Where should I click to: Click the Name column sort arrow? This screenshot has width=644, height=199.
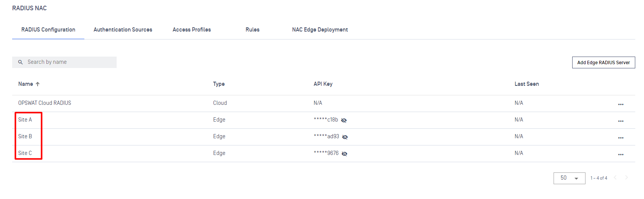click(38, 84)
